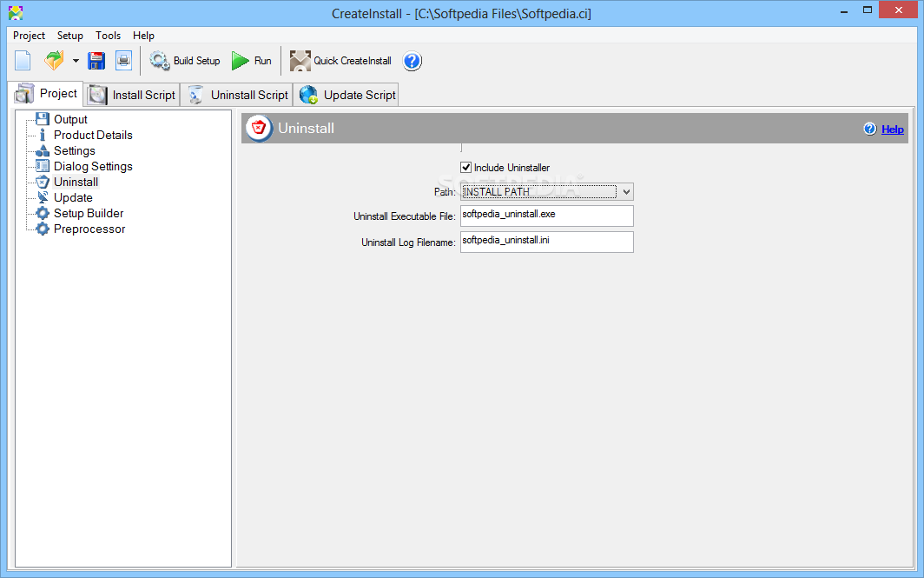Select Settings in the project tree

pos(75,150)
